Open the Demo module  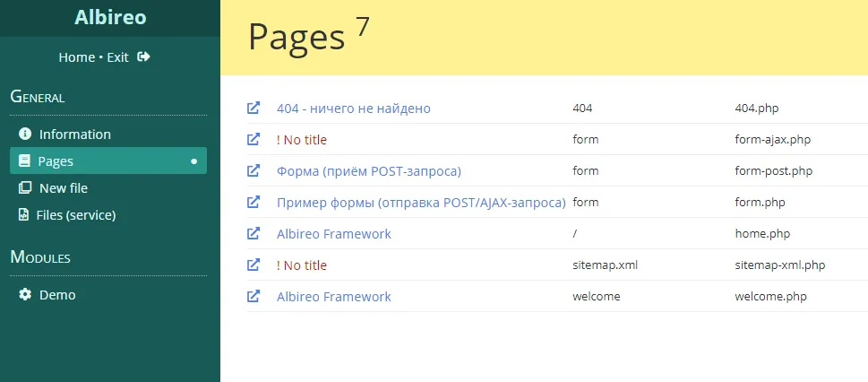[57, 295]
